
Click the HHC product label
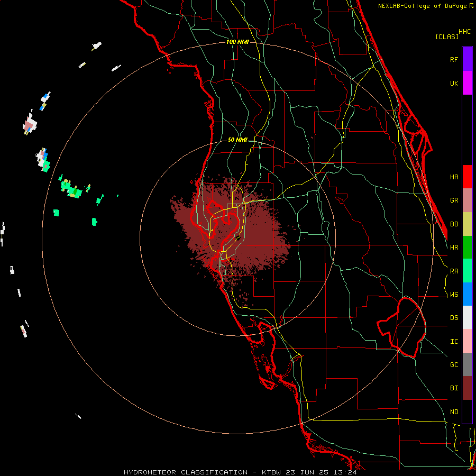tap(465, 32)
